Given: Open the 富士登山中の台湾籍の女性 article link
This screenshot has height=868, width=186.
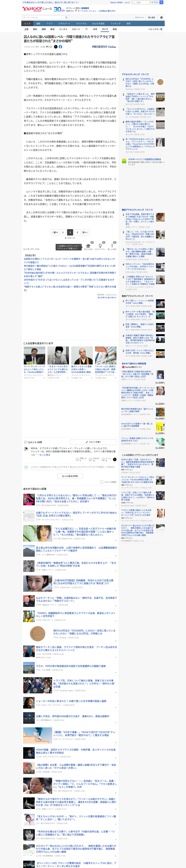Looking at the screenshot, I should [x=76, y=549].
